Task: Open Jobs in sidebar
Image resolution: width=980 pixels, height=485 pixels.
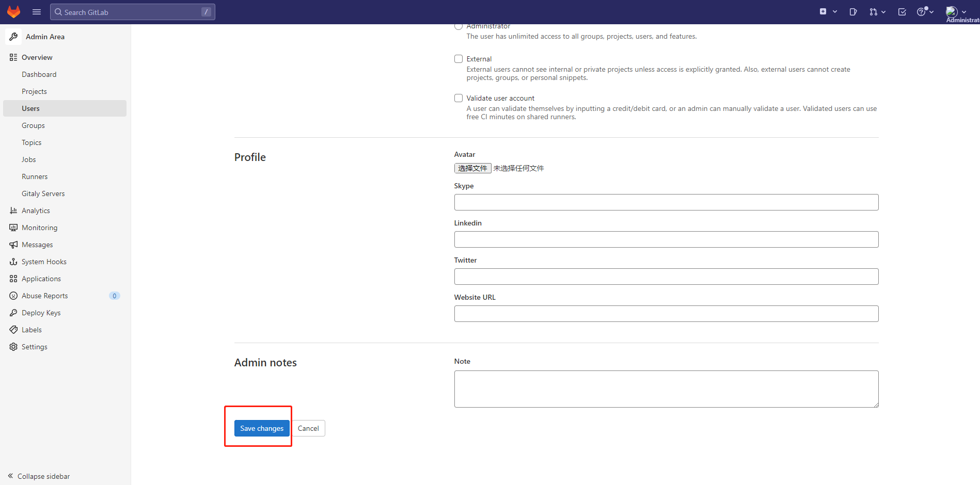Action: [x=29, y=159]
